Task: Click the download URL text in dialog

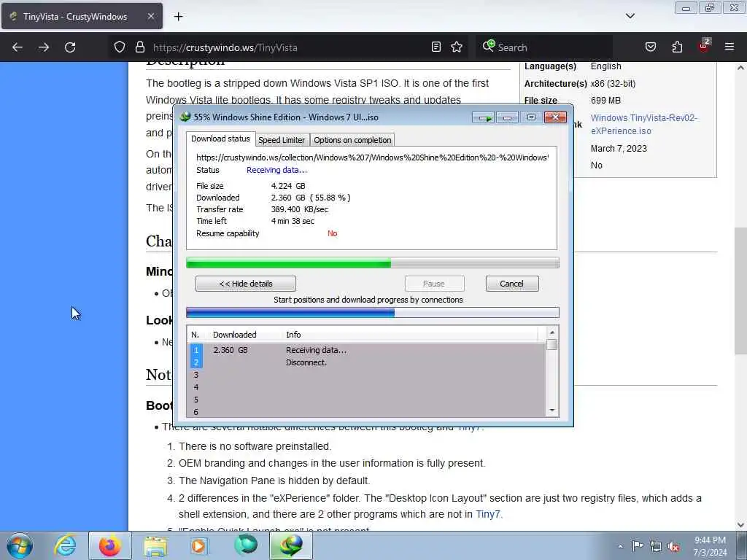Action: click(373, 157)
